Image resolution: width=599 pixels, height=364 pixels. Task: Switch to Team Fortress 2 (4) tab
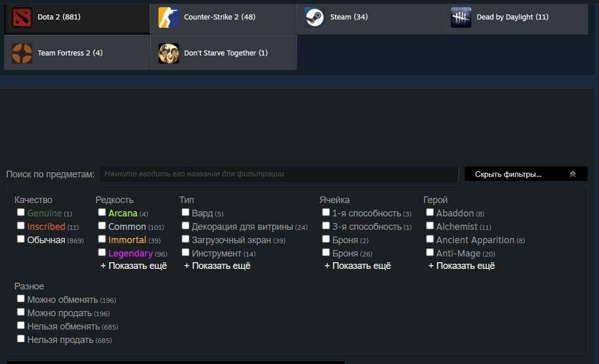pyautogui.click(x=77, y=52)
